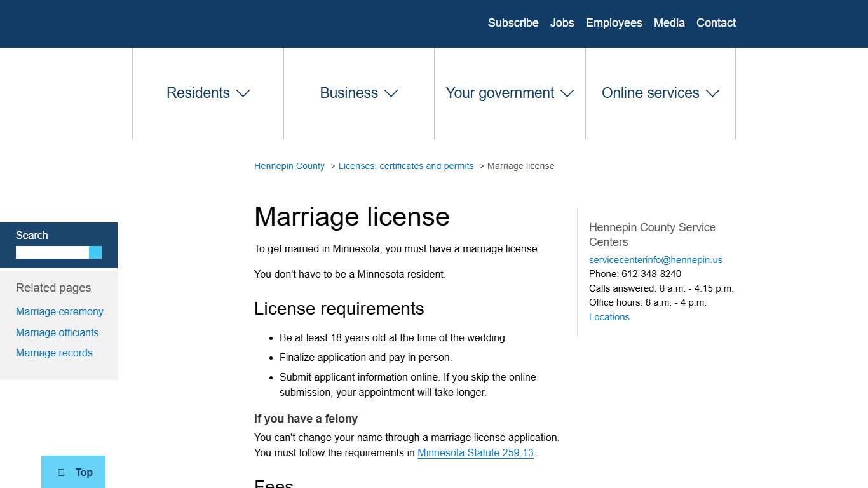Screen dimensions: 868x488
Task: Select Contact in the top bar
Action: [715, 23]
